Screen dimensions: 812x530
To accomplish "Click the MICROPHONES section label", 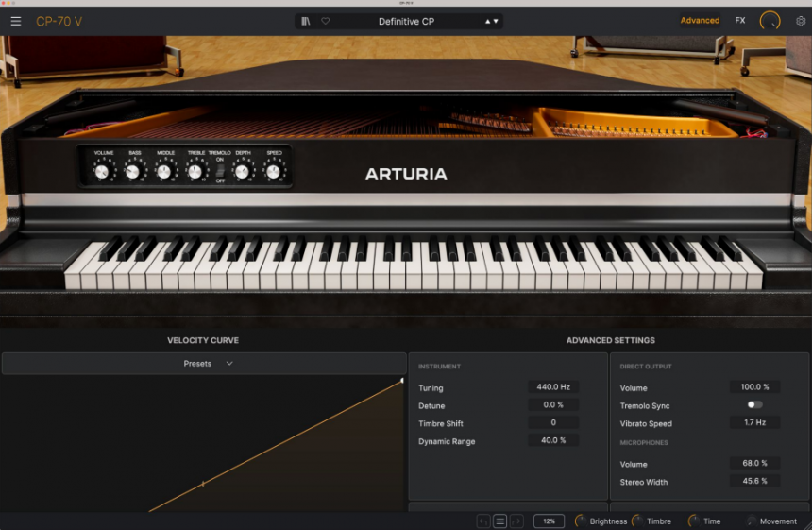I will pos(644,442).
